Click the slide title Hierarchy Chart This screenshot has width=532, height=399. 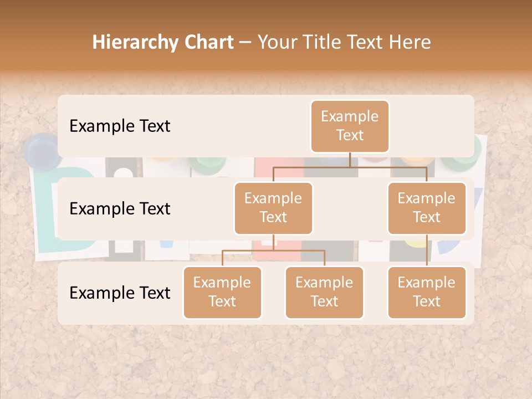pos(163,42)
